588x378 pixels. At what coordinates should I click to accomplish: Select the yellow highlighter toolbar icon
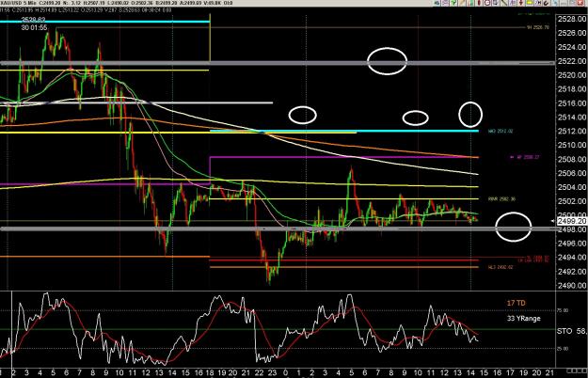click(x=530, y=3)
